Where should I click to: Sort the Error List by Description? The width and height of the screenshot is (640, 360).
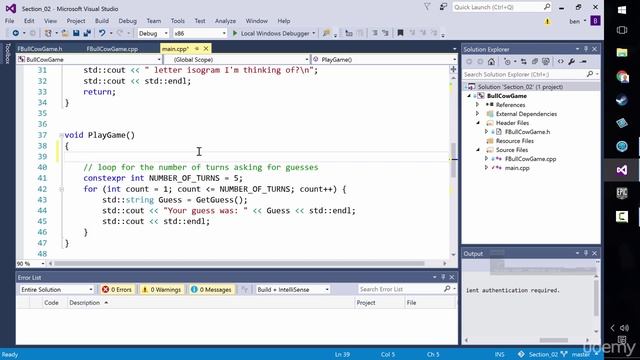[x=84, y=302]
